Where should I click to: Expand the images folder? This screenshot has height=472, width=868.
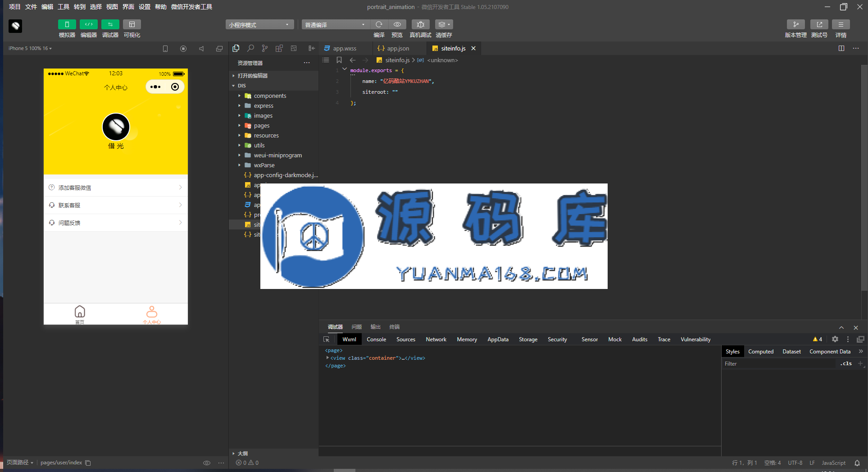click(273, 115)
